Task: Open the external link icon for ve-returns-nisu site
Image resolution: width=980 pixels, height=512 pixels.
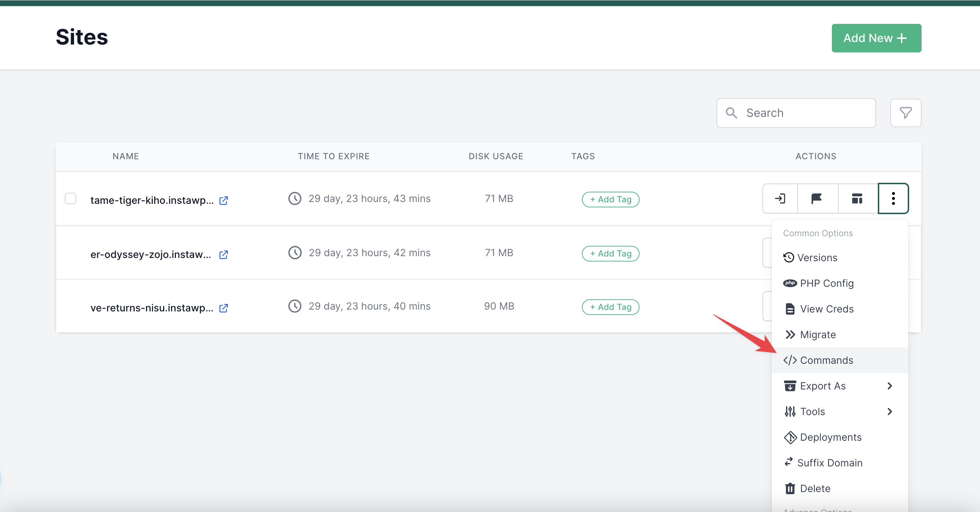Action: [x=224, y=308]
